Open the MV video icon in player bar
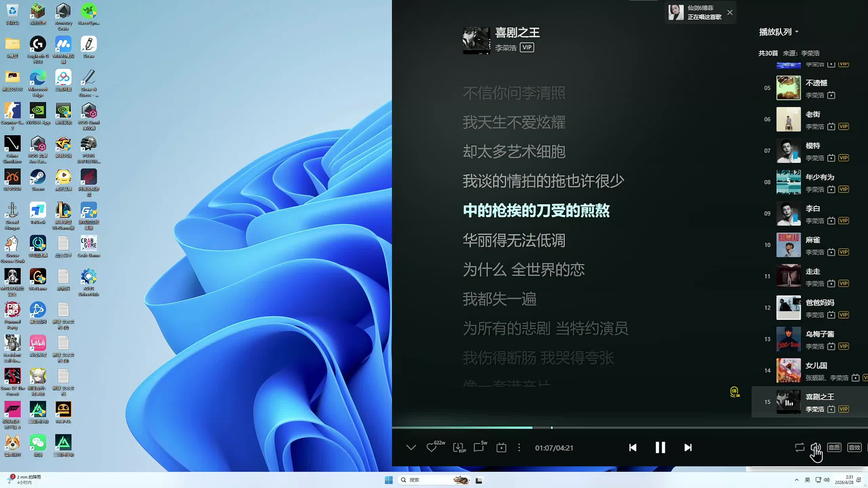 [501, 448]
